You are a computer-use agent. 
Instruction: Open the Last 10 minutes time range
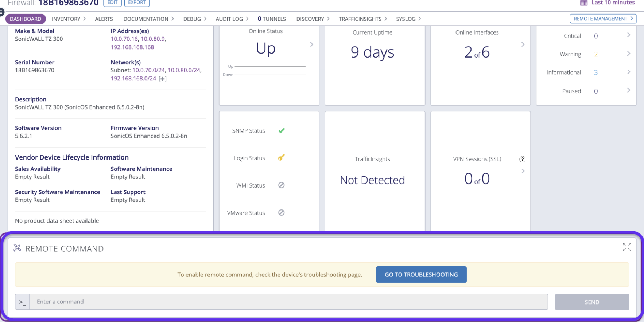pyautogui.click(x=613, y=3)
